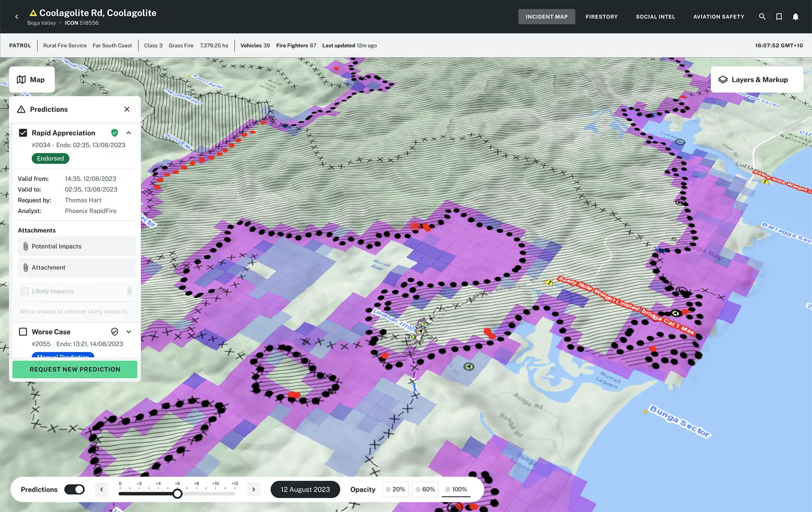Screen dimensions: 812x512
Task: Open the AVIATION SAFETY tab
Action: [x=719, y=17]
